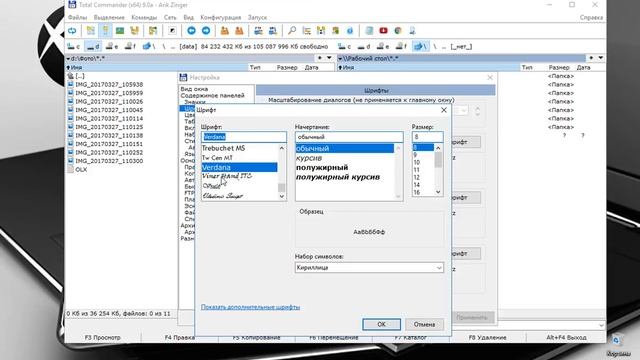640x360 pixels.
Task: Select Tw Cen MT in font list
Action: tap(217, 158)
